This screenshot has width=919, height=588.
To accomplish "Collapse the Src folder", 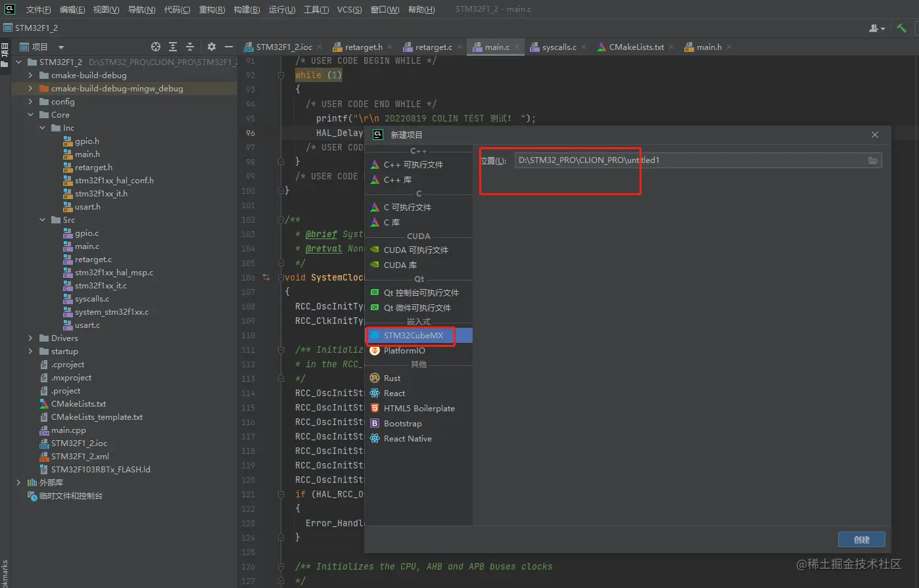I will 42,220.
